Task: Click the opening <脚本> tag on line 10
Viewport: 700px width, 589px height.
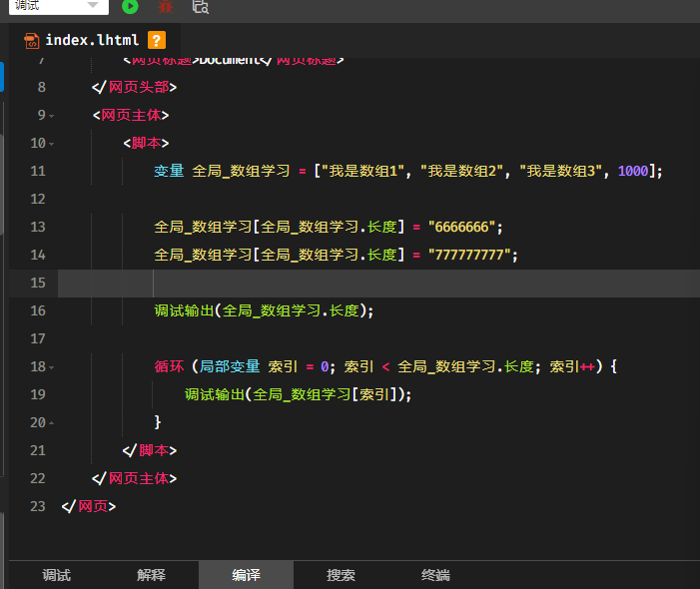Action: tap(146, 143)
